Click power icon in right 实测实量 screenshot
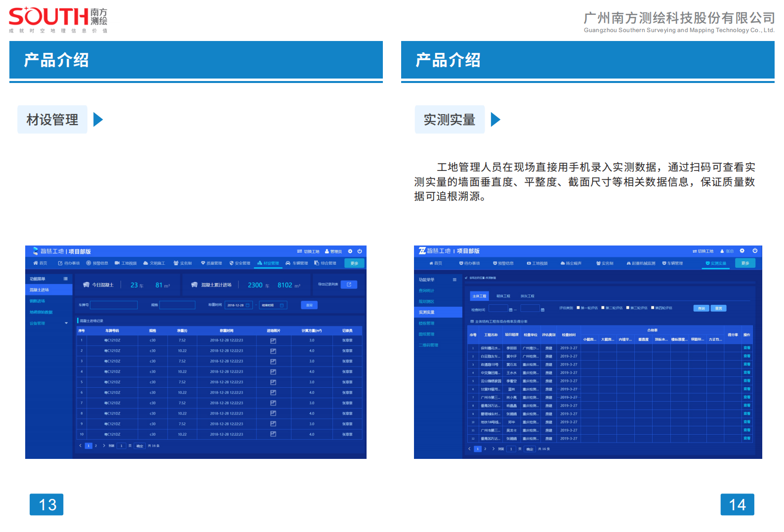This screenshot has height=532, width=784. click(x=755, y=251)
